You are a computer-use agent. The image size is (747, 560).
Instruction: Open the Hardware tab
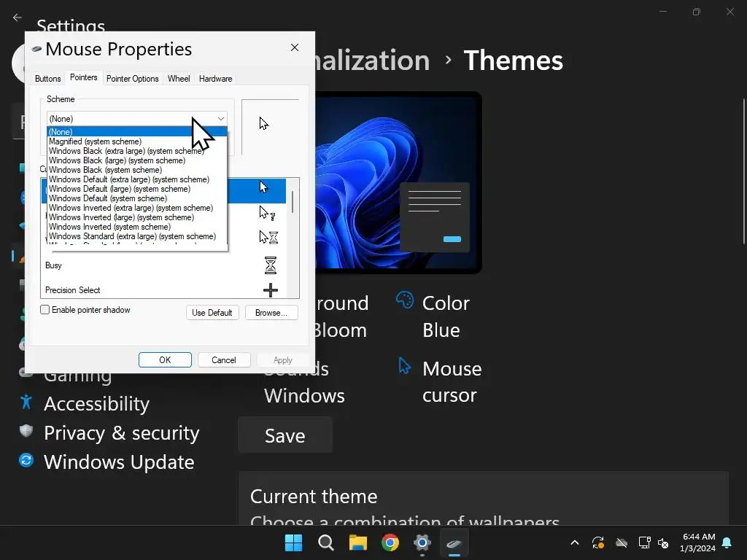[215, 79]
